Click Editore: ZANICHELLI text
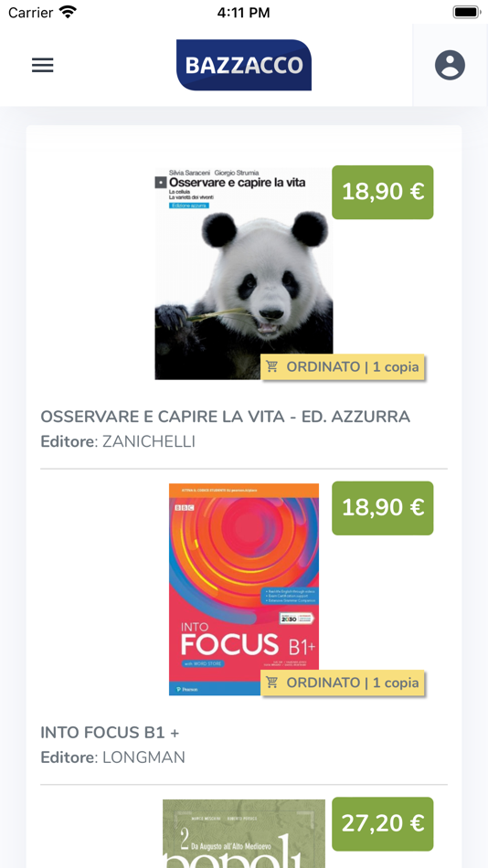 [x=118, y=441]
